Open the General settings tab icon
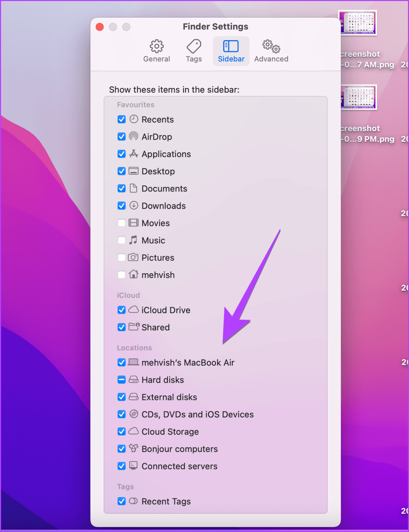 point(157,46)
